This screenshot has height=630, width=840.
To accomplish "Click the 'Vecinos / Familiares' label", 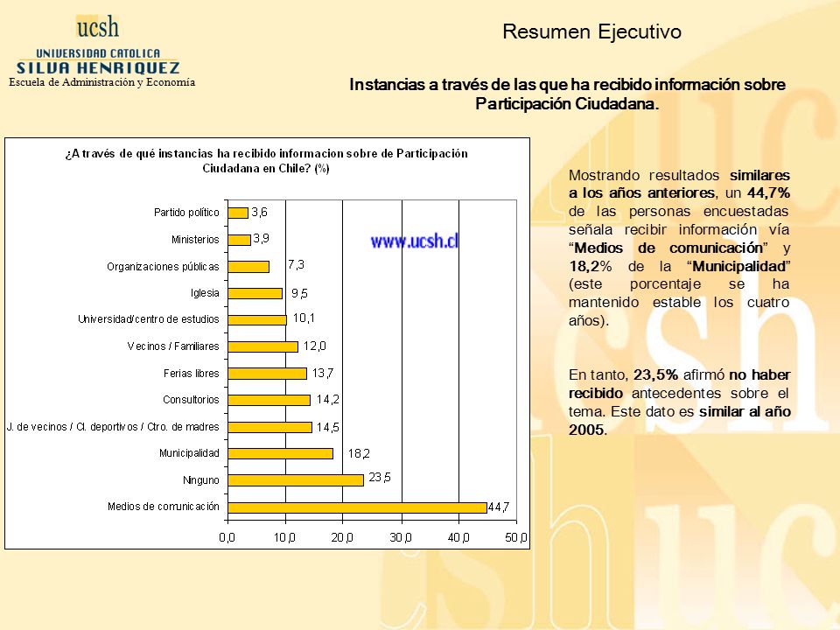I will 173,346.
